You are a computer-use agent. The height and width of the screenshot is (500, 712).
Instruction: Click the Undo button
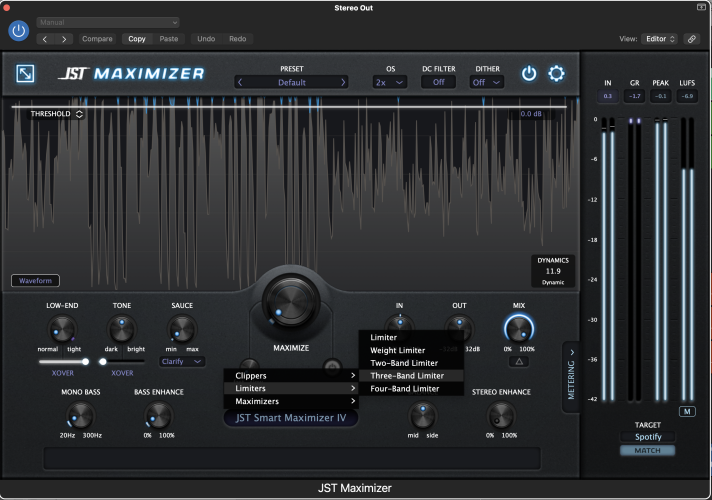point(206,39)
